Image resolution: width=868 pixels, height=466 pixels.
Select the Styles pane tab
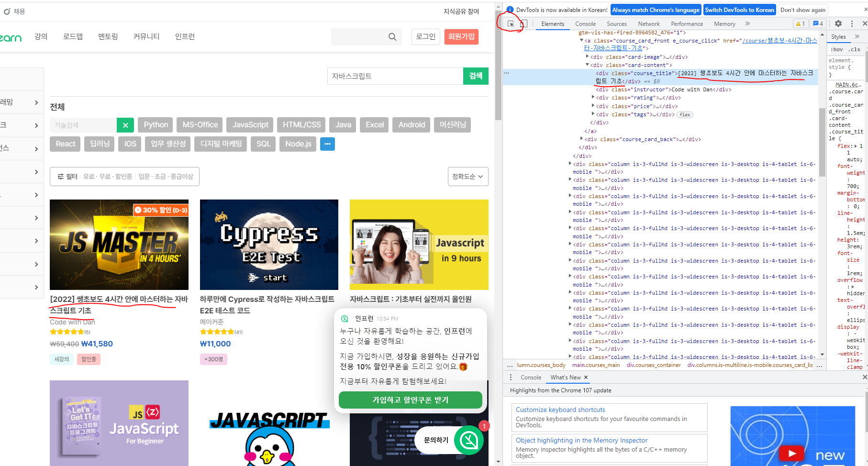pyautogui.click(x=838, y=37)
